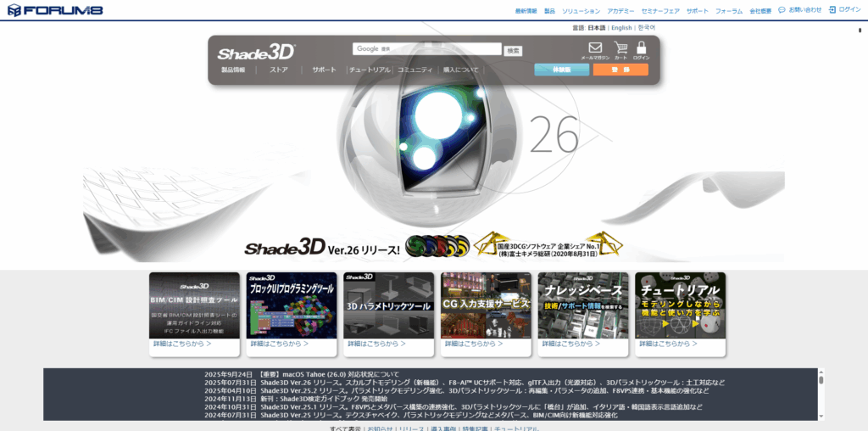
Task: Click the blue 体験版 button
Action: (561, 70)
